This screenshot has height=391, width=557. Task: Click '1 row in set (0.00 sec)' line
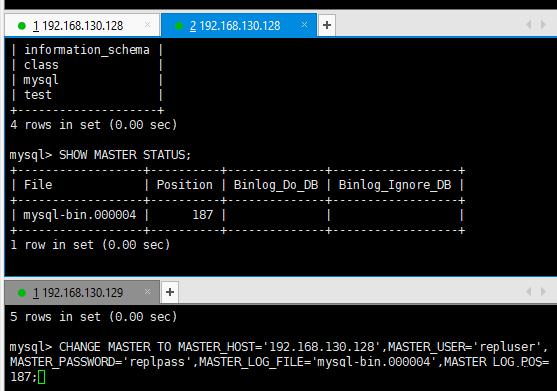coord(90,245)
